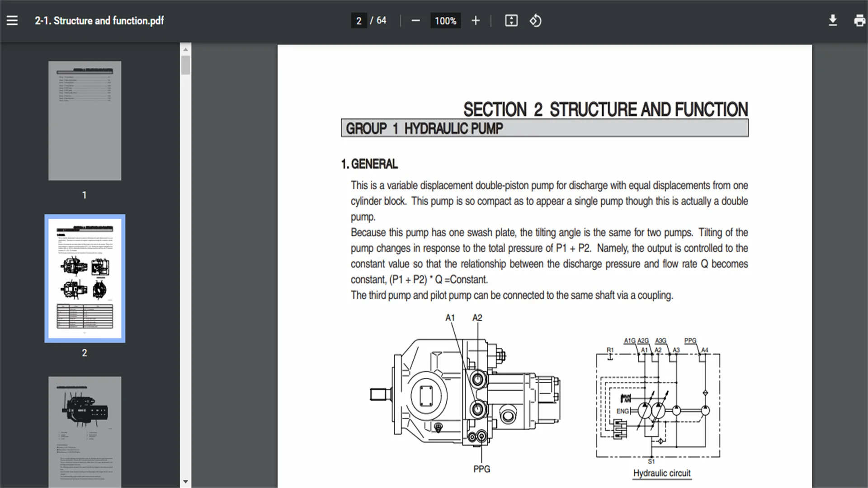868x488 pixels.
Task: Click the thumbnail panel scrollbar handle
Action: [185, 65]
